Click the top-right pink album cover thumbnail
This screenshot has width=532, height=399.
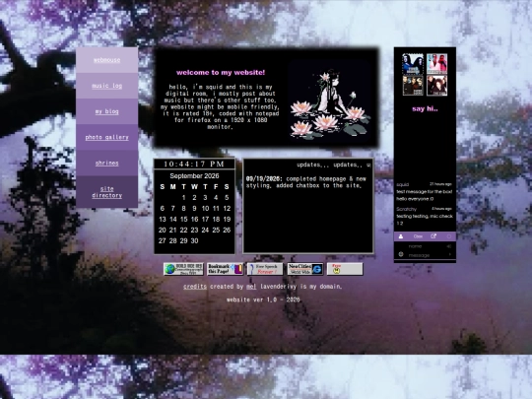436,64
